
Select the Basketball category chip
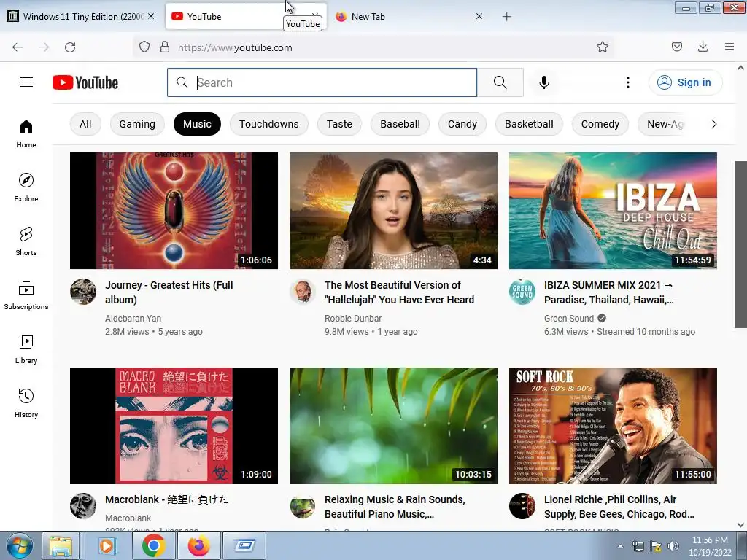point(529,124)
